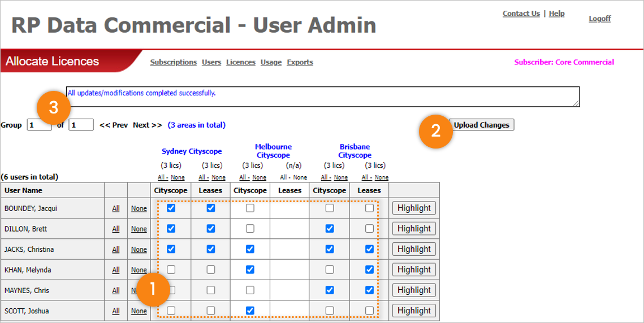Select None under Sydney Leases column

point(218,178)
